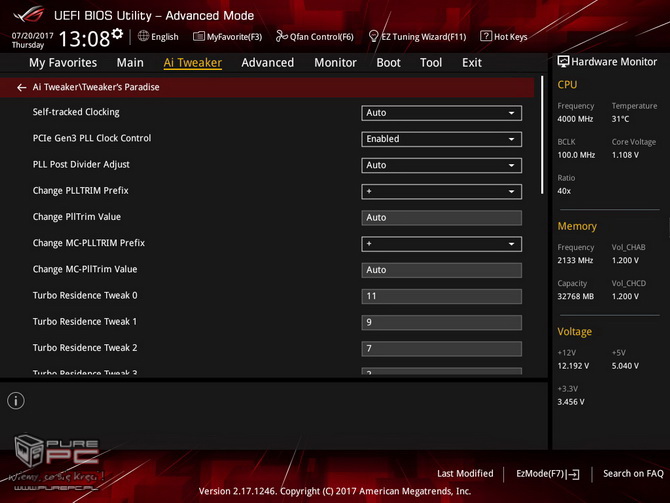670x503 pixels.
Task: Select the PCIe Gen3 PLL Clock Control label
Action: [x=92, y=138]
